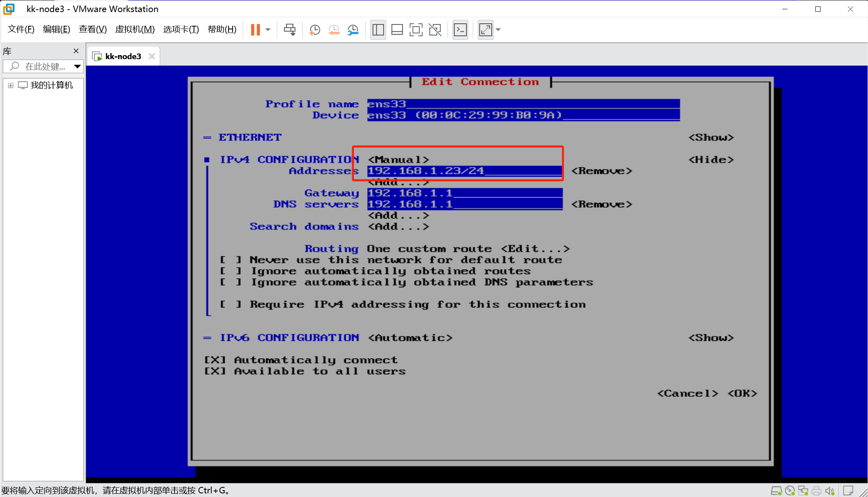Click the DNS servers field 192.168.1.1

pos(465,204)
